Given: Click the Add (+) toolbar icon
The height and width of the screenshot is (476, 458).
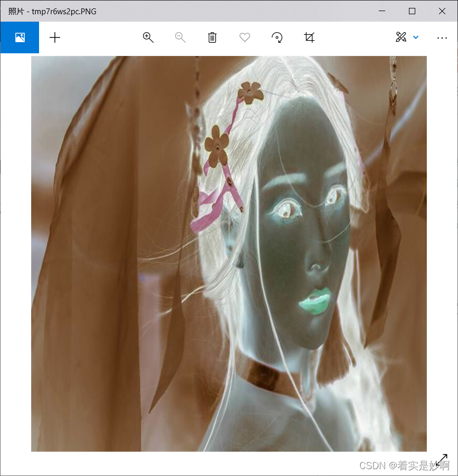Looking at the screenshot, I should [55, 37].
